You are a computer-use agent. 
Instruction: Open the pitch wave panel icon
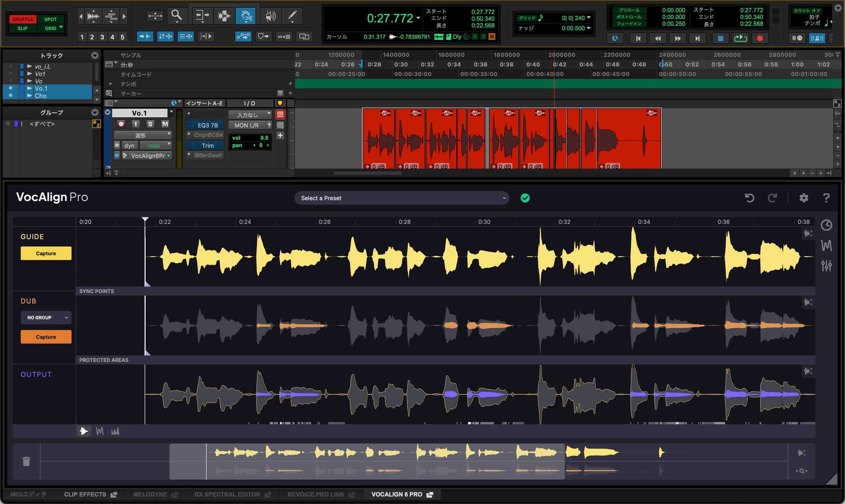click(826, 245)
